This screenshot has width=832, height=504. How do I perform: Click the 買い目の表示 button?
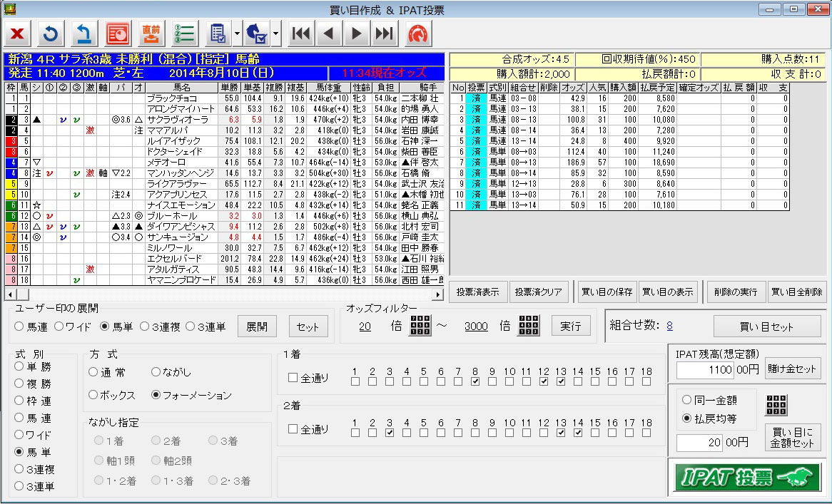tap(668, 292)
